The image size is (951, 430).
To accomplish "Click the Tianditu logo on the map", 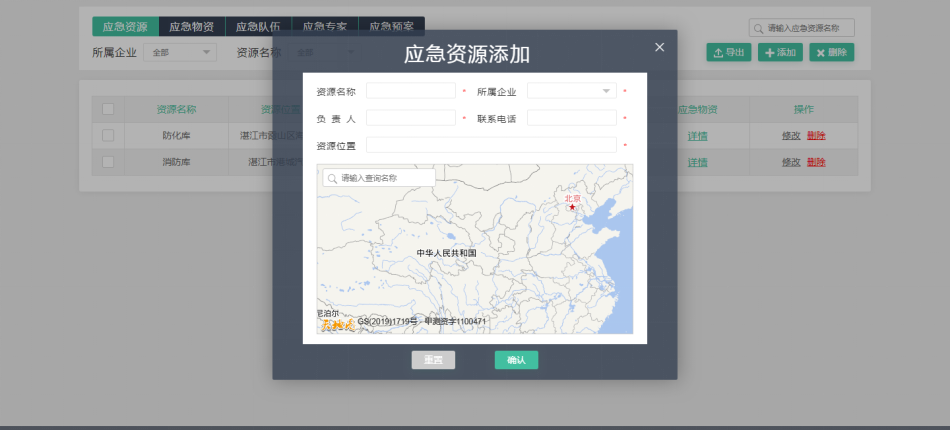I will [336, 322].
